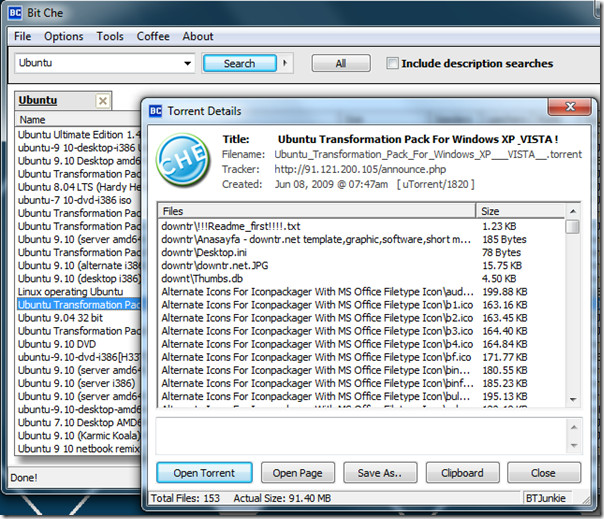Select 'Ubuntu 9.10 (desktop i386)' result row

click(79, 279)
